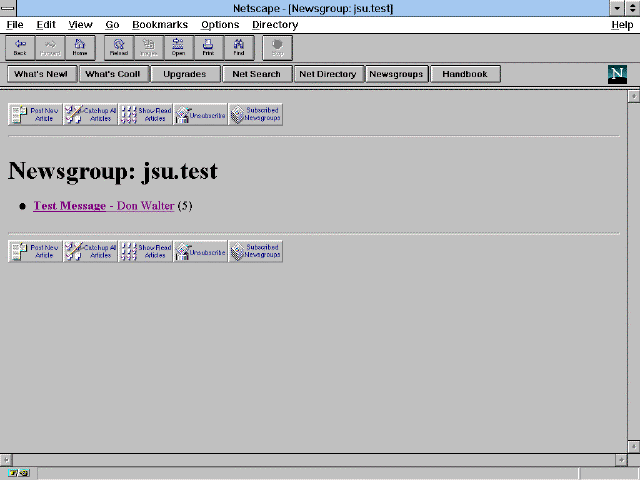
Task: Click top Post New Article button
Action: click(x=35, y=114)
